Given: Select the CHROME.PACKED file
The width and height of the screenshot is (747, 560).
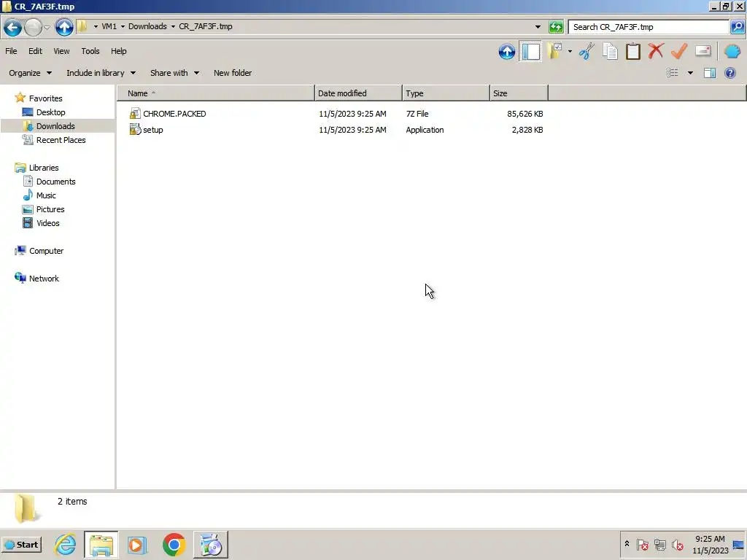Looking at the screenshot, I should [174, 114].
